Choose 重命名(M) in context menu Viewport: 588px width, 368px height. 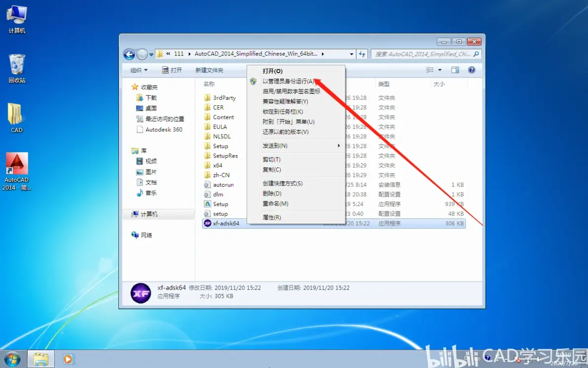pos(296,204)
